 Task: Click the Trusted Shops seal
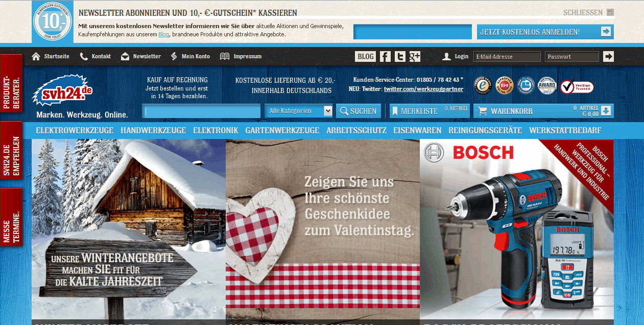coord(483,85)
